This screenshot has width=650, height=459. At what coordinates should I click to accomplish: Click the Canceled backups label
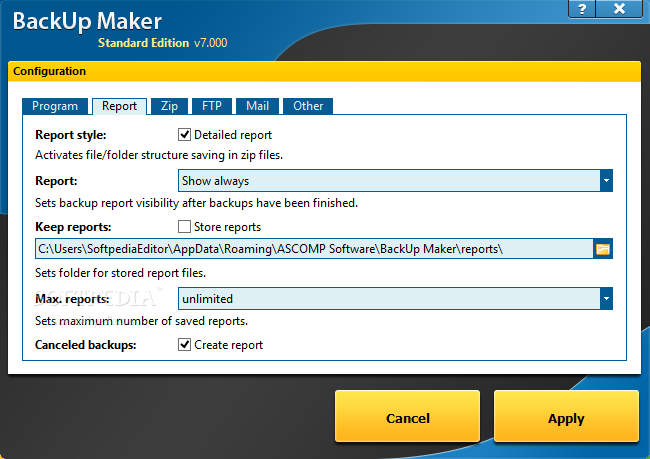tap(86, 345)
